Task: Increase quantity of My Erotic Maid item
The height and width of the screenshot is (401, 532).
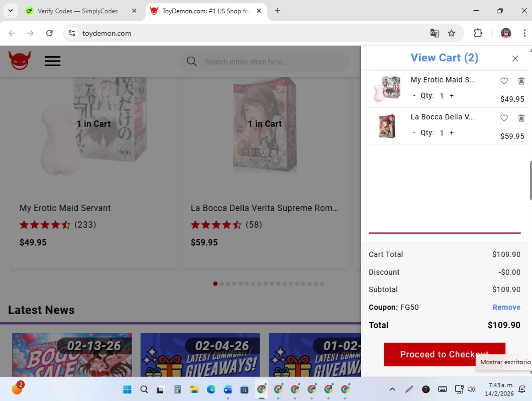Action: pos(451,96)
